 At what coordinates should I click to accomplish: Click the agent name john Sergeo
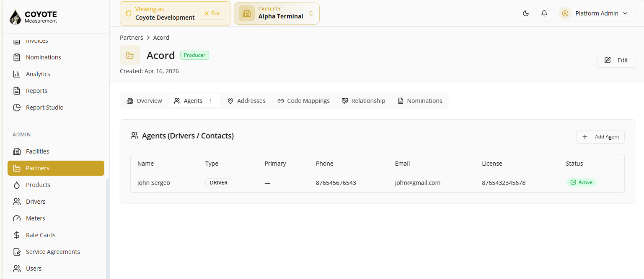pos(154,183)
